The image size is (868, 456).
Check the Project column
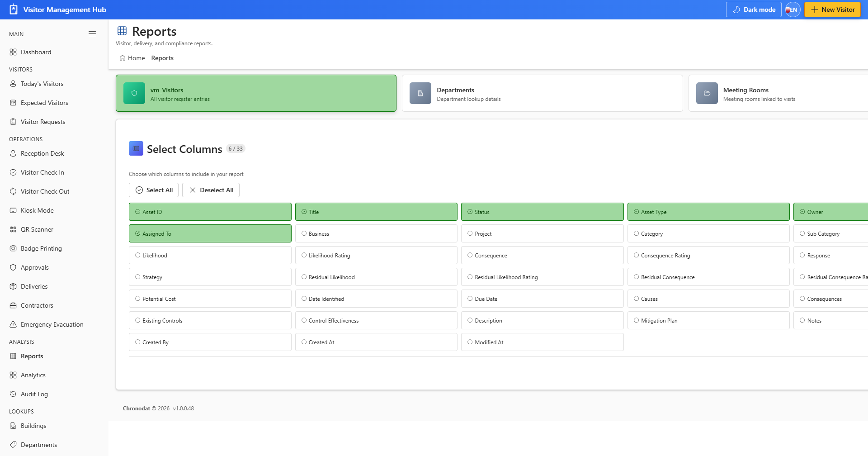click(x=542, y=233)
